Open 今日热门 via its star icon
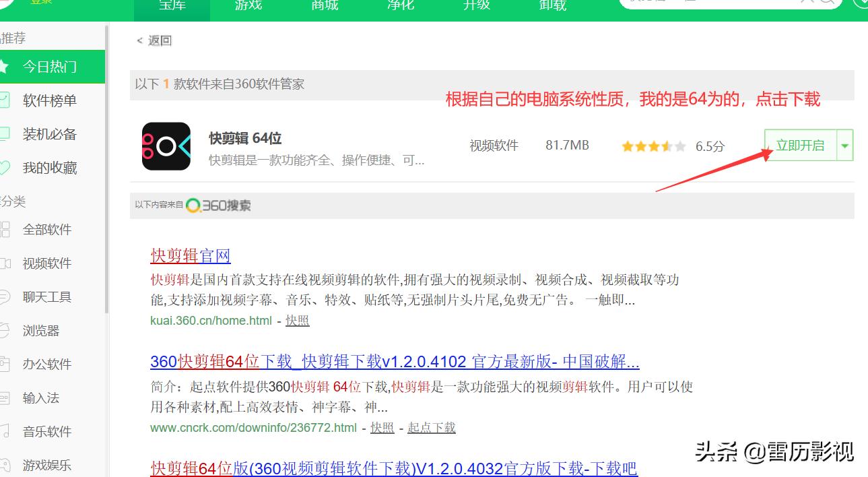Image resolution: width=868 pixels, height=477 pixels. coord(4,67)
